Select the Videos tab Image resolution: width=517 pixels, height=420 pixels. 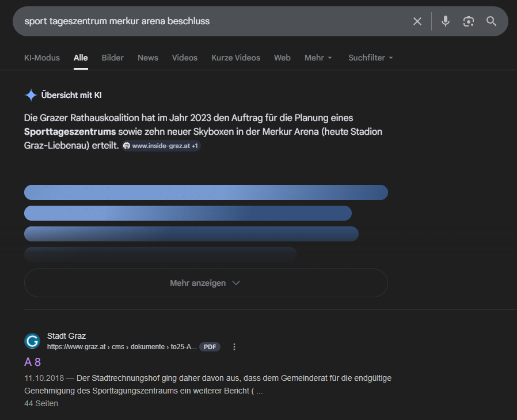pos(184,58)
